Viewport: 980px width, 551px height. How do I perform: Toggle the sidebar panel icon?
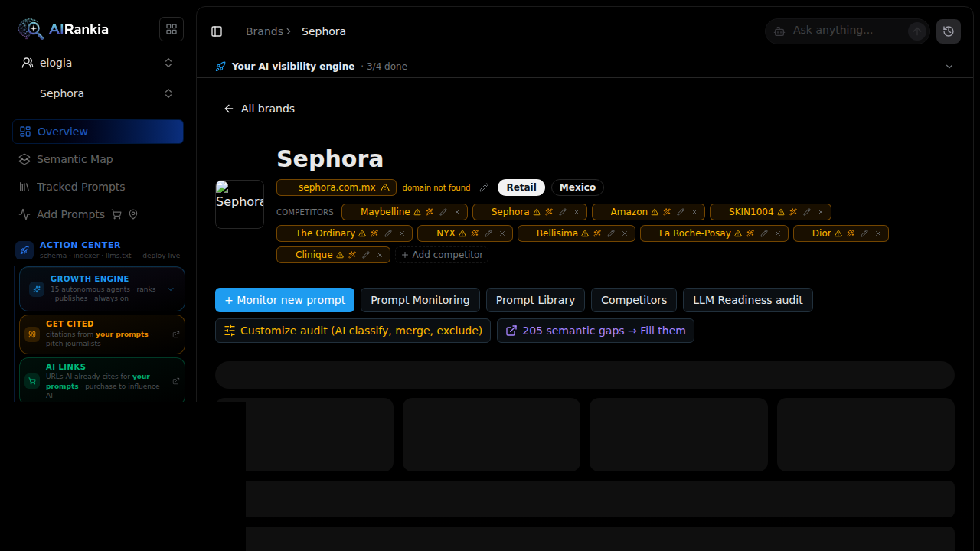pyautogui.click(x=217, y=31)
